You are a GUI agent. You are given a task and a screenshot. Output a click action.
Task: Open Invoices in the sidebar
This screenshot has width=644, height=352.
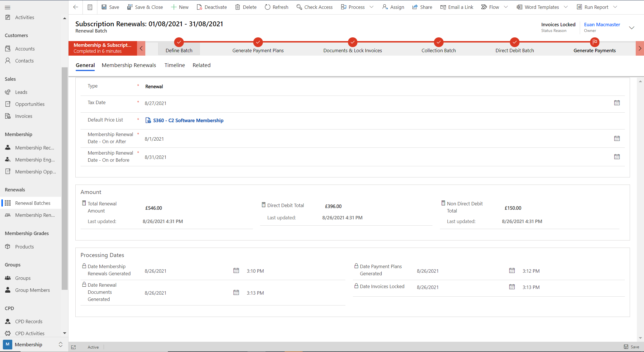[x=31, y=116]
